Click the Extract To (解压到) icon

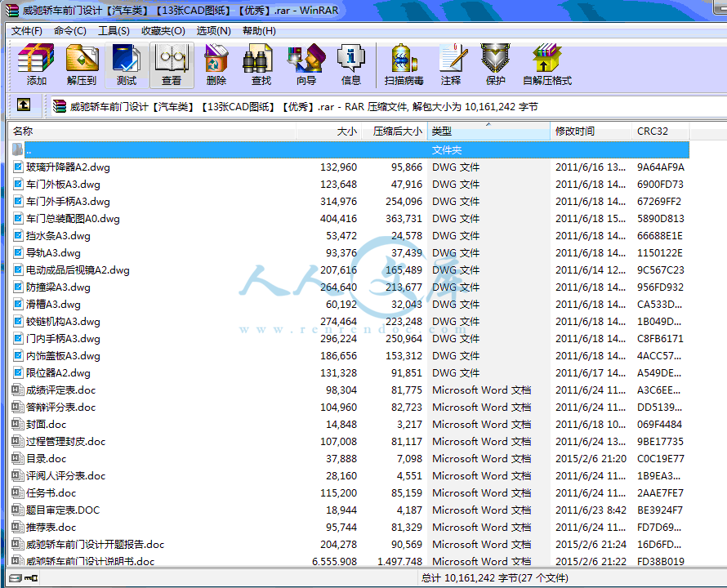[82, 64]
